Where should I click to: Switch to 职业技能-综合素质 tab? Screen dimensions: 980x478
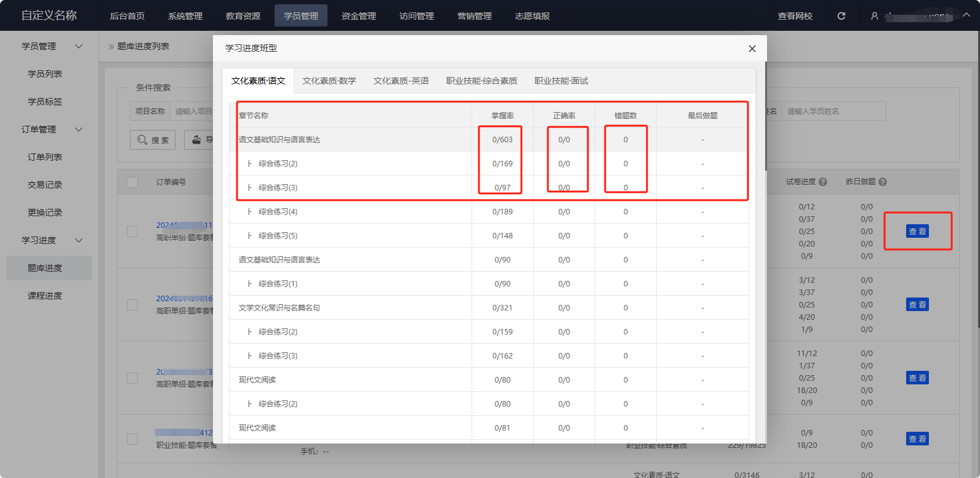482,81
